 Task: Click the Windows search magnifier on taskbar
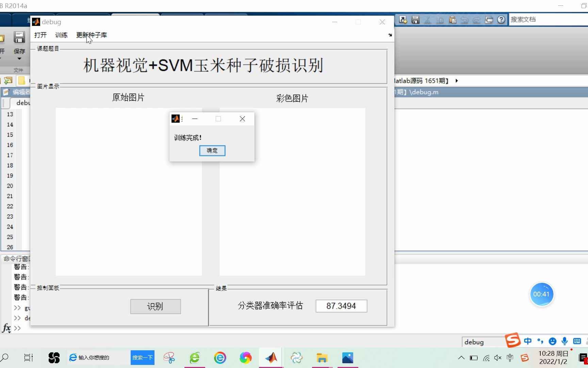(4, 358)
